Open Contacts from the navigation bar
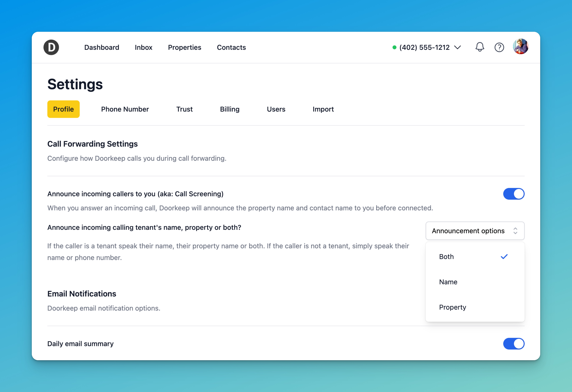The width and height of the screenshot is (572, 392). pos(231,47)
